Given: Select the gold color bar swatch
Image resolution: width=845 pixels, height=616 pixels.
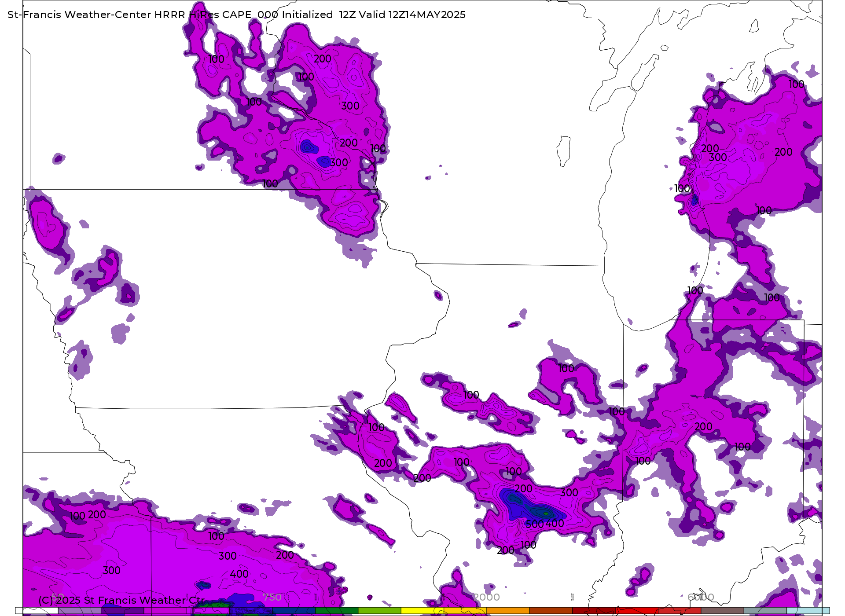Looking at the screenshot, I should coord(465,611).
